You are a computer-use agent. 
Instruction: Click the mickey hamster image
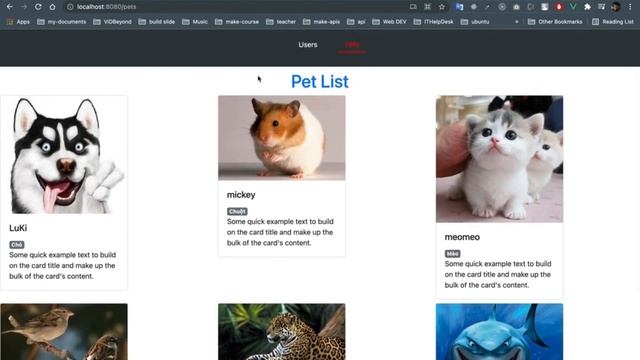point(282,138)
